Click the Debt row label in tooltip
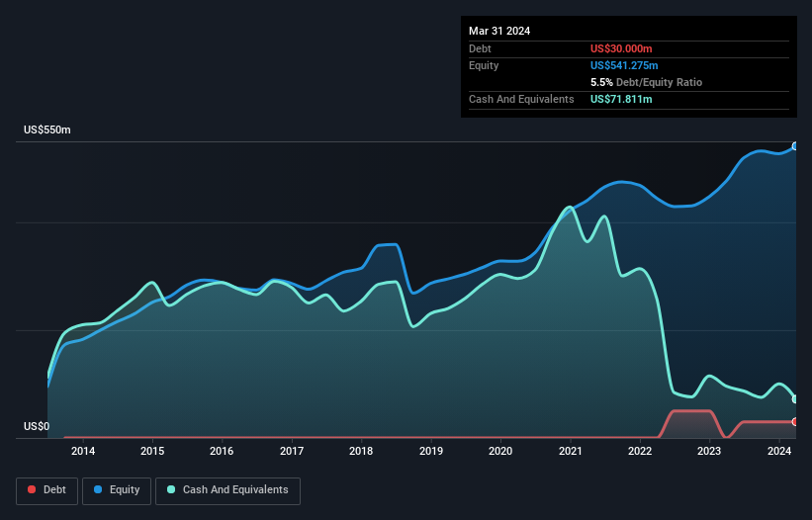 point(480,48)
